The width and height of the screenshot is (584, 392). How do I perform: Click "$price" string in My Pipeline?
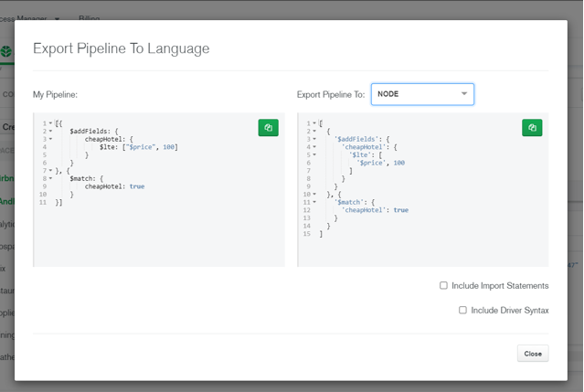pyautogui.click(x=141, y=147)
